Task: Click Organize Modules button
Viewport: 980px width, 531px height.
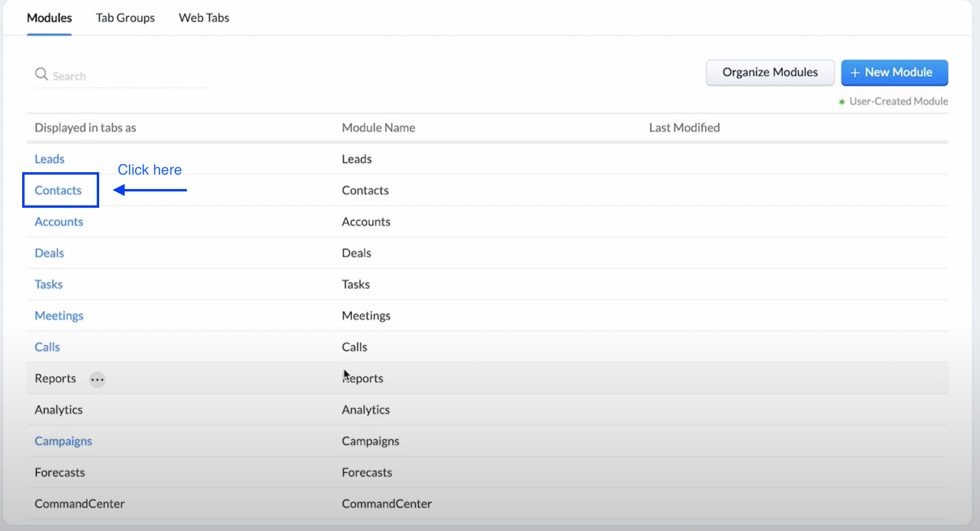Action: pyautogui.click(x=770, y=73)
